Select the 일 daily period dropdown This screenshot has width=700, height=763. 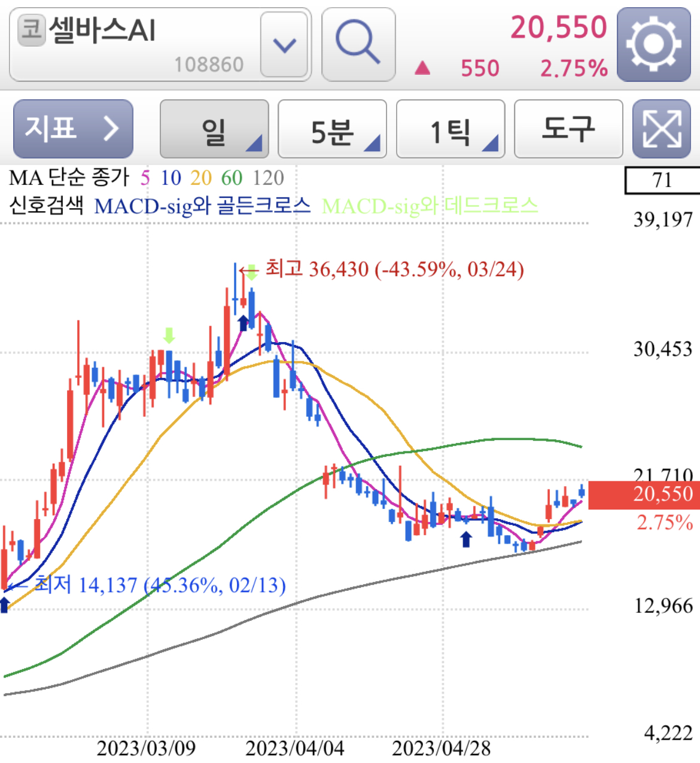coord(214,129)
